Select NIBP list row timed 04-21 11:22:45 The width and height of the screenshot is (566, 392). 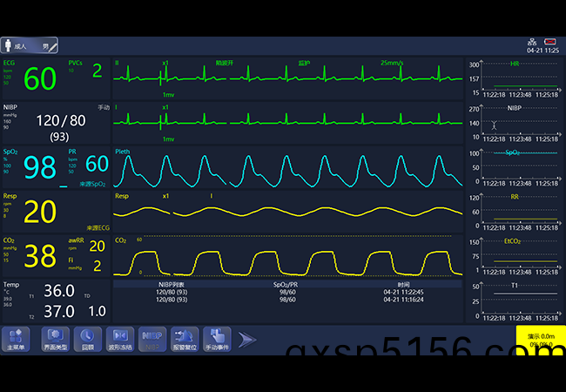tap(287, 293)
